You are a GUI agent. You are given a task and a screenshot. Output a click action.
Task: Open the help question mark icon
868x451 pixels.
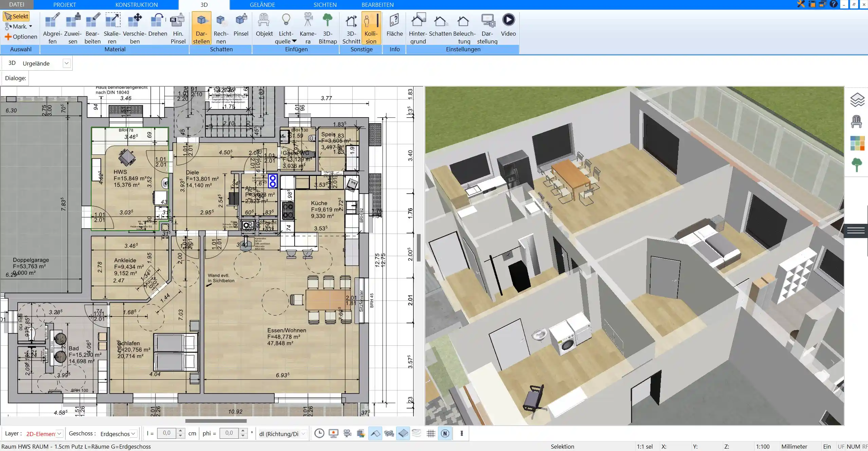tap(833, 4)
